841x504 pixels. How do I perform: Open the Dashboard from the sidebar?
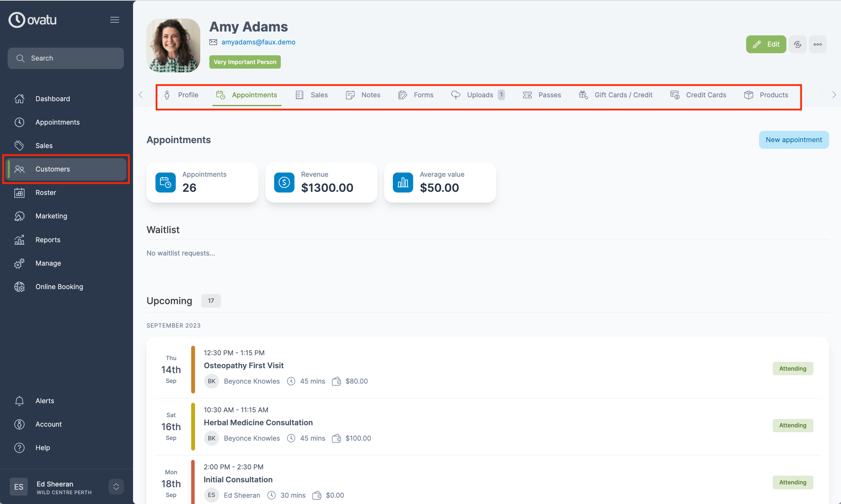click(x=53, y=98)
